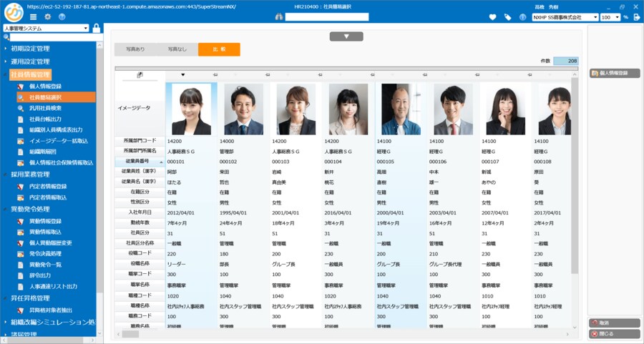
Task: Switch to the 写真なし tab
Action: click(177, 49)
